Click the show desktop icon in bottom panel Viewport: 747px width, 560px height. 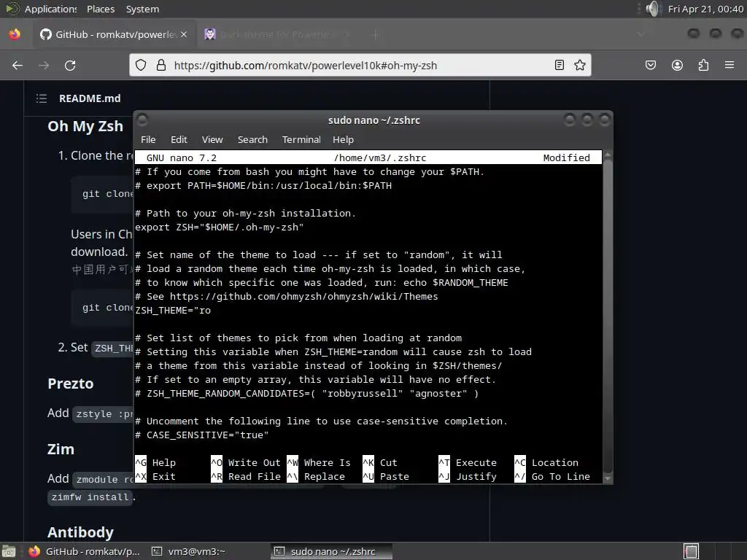9,551
